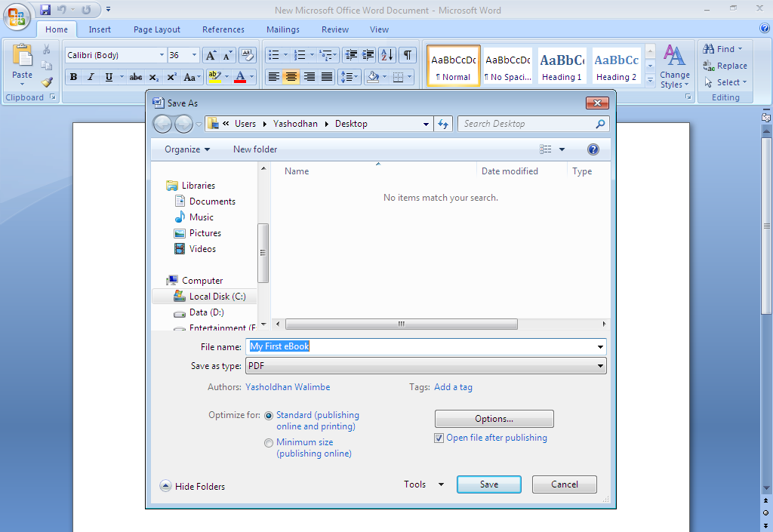
Task: Clear formatting with the eraser icon
Action: (x=247, y=55)
